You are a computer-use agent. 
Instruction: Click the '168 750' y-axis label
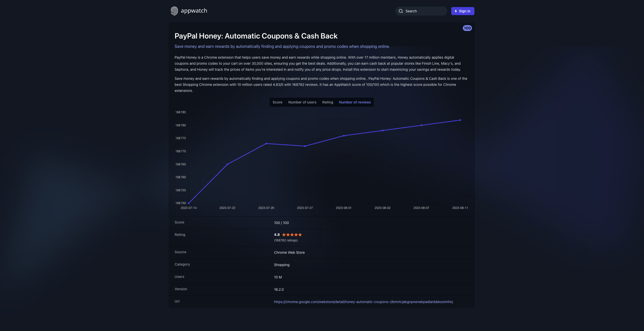(x=181, y=203)
